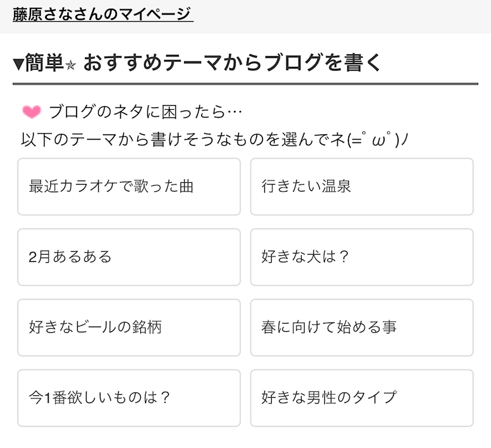The height and width of the screenshot is (448, 491).
Task: Select the 今1番欲しいものは？ theme
Action: (129, 398)
